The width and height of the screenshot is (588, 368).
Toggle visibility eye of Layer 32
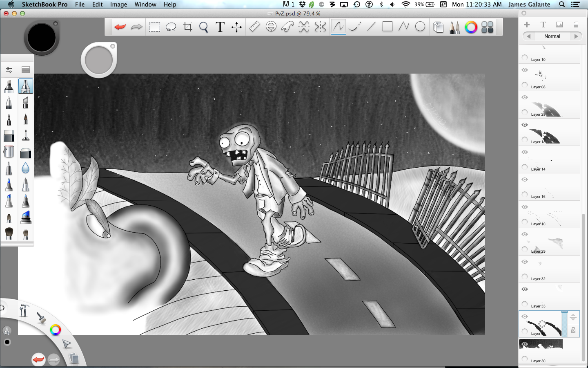click(x=525, y=262)
